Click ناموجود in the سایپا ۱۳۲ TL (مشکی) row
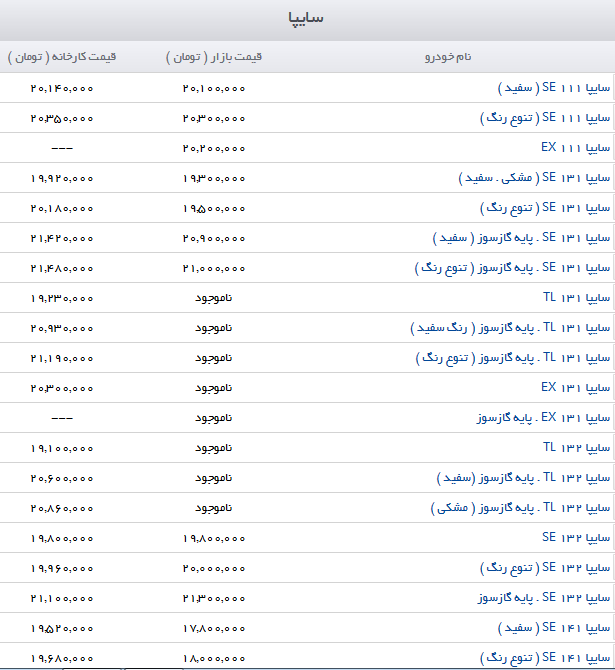 [x=214, y=508]
